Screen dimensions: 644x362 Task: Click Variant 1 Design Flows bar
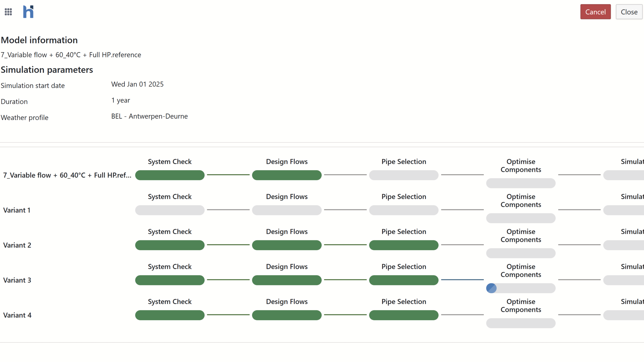click(287, 210)
